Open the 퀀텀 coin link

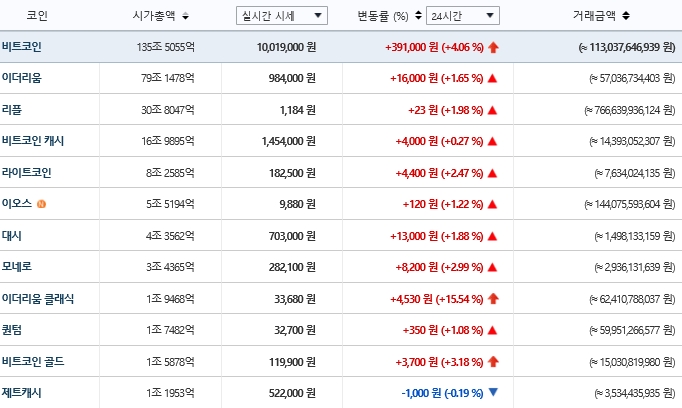coord(12,330)
